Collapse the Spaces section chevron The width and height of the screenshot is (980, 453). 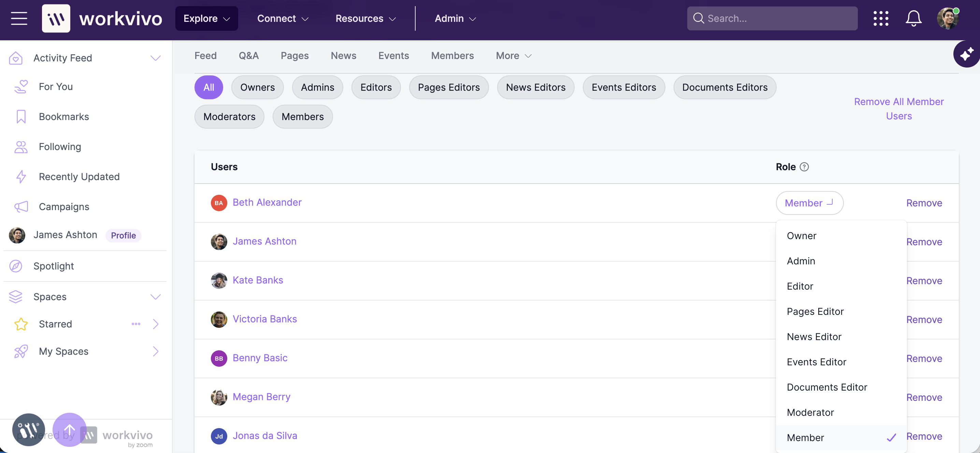tap(156, 297)
